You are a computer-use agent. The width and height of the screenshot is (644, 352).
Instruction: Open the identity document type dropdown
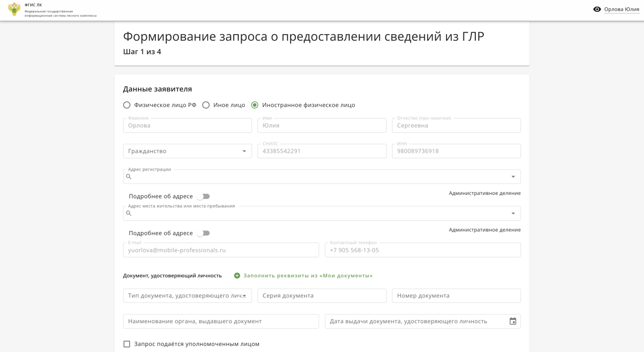pyautogui.click(x=187, y=296)
